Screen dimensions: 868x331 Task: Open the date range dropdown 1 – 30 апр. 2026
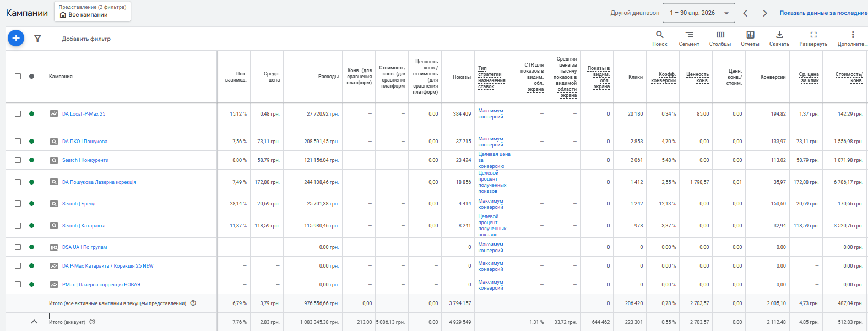coord(700,13)
